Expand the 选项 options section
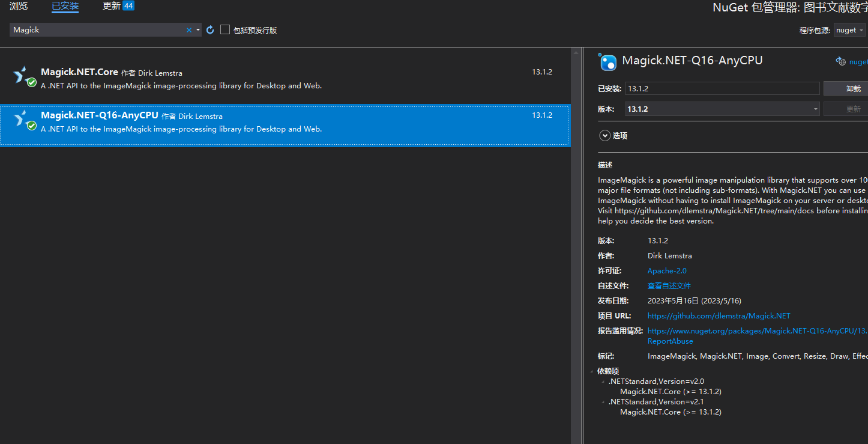The image size is (868, 444). (605, 136)
